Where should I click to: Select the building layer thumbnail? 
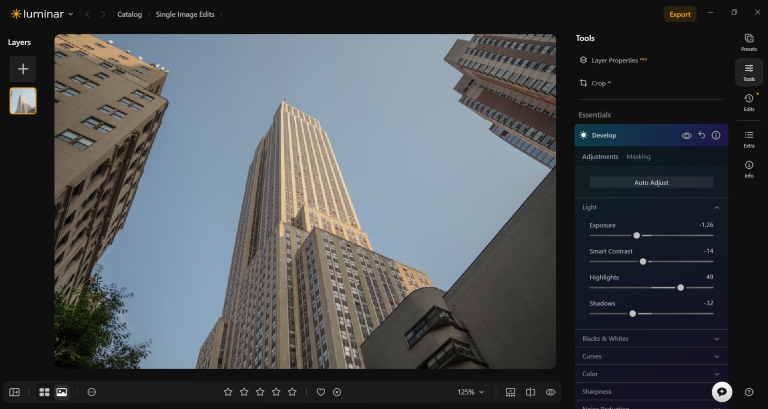pyautogui.click(x=23, y=101)
